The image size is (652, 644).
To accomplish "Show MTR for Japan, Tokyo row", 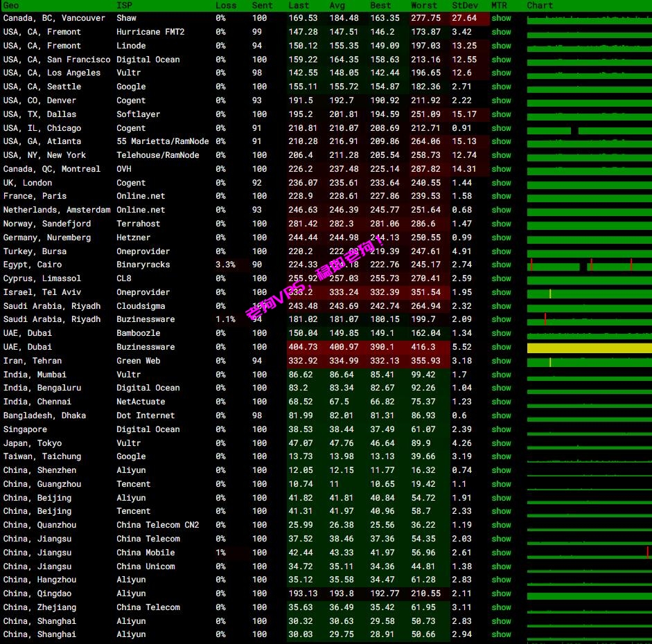I will (x=501, y=443).
